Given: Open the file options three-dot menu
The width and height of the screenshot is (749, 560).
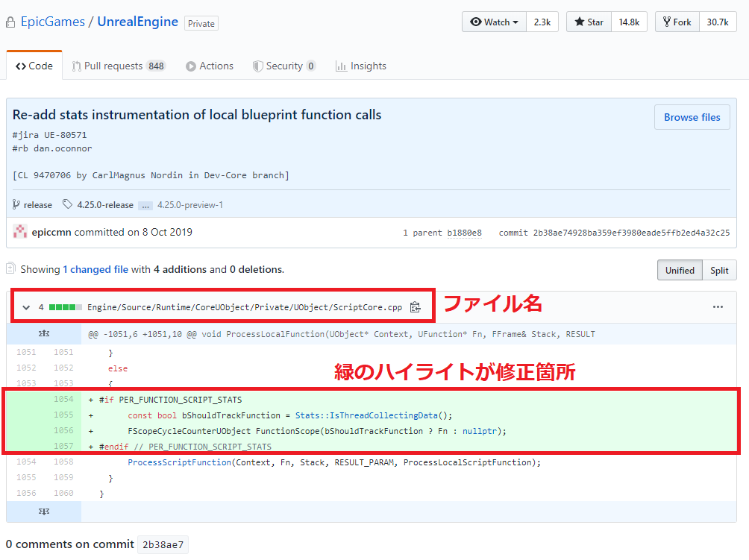Looking at the screenshot, I should [718, 307].
